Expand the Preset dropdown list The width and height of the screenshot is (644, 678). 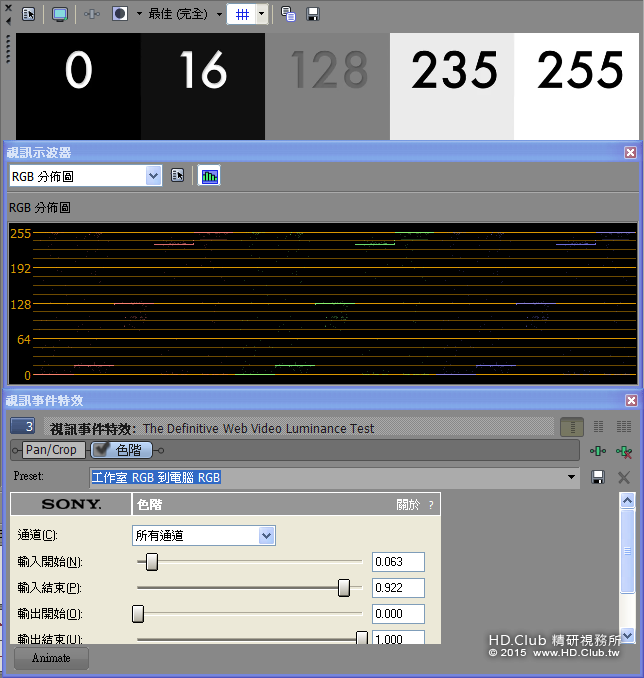(x=571, y=477)
